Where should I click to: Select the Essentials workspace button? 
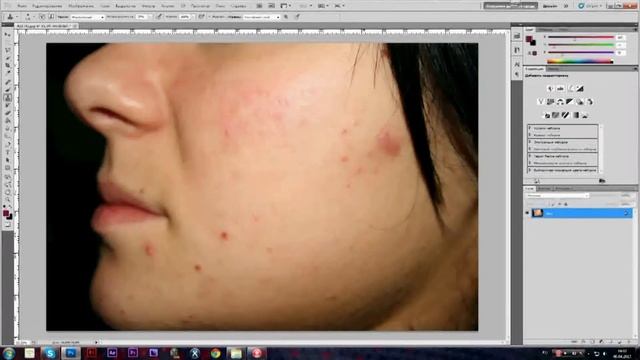tap(510, 6)
